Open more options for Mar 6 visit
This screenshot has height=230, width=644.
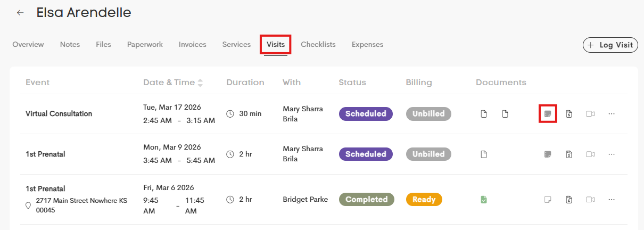click(x=612, y=200)
